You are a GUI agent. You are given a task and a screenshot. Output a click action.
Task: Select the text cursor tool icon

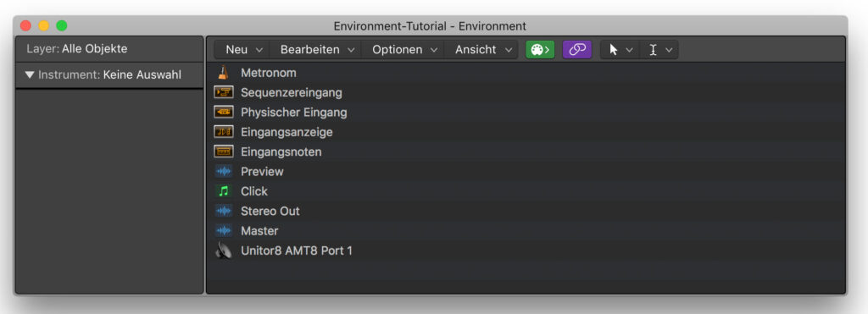(x=654, y=50)
